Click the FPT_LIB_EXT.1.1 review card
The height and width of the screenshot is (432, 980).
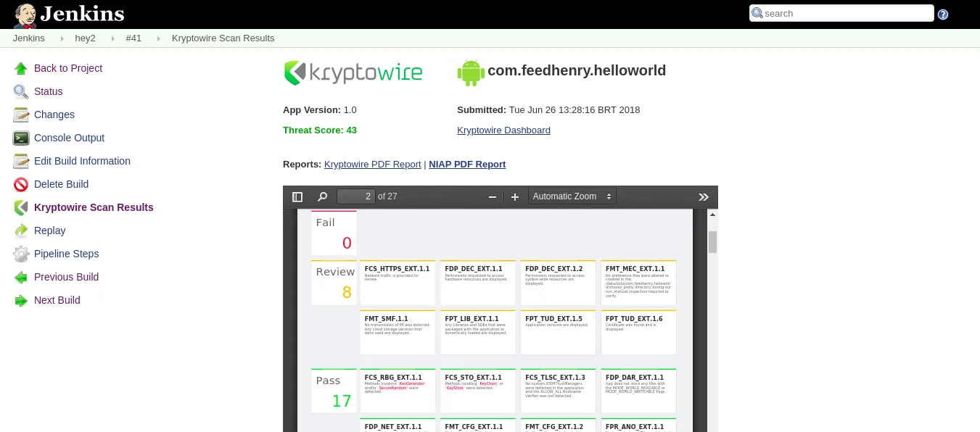[478, 333]
